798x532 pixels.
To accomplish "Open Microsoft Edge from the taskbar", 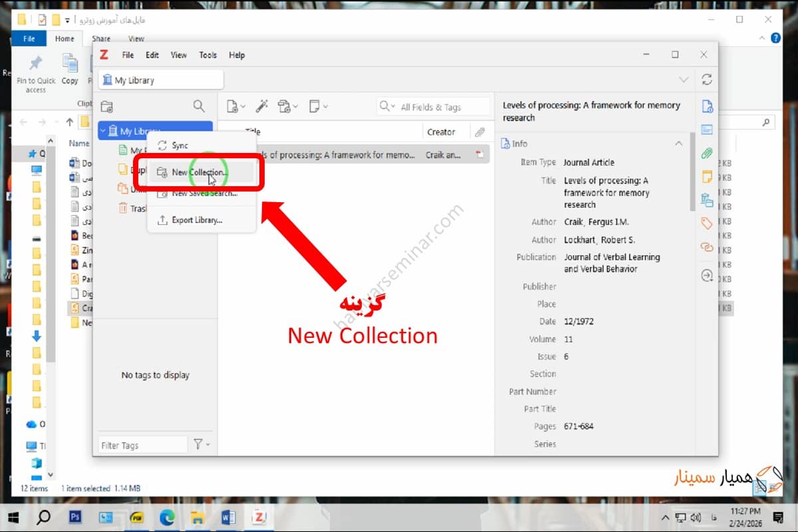I will click(167, 517).
